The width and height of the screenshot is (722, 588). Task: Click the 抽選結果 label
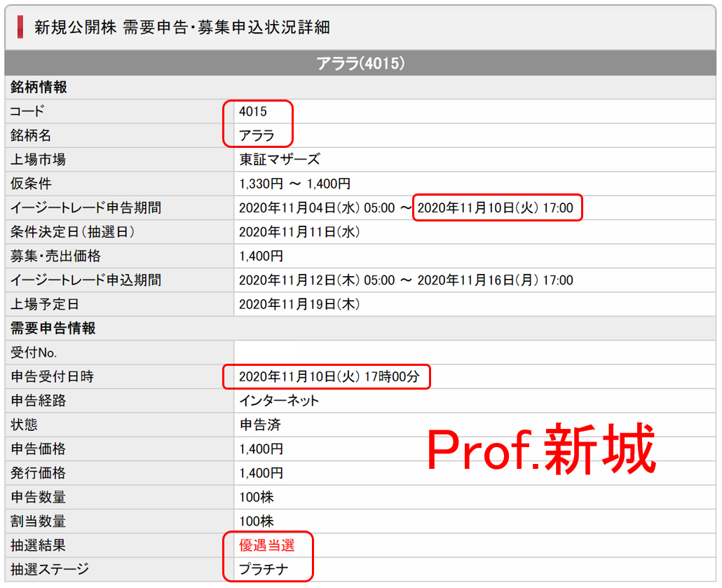[39, 545]
